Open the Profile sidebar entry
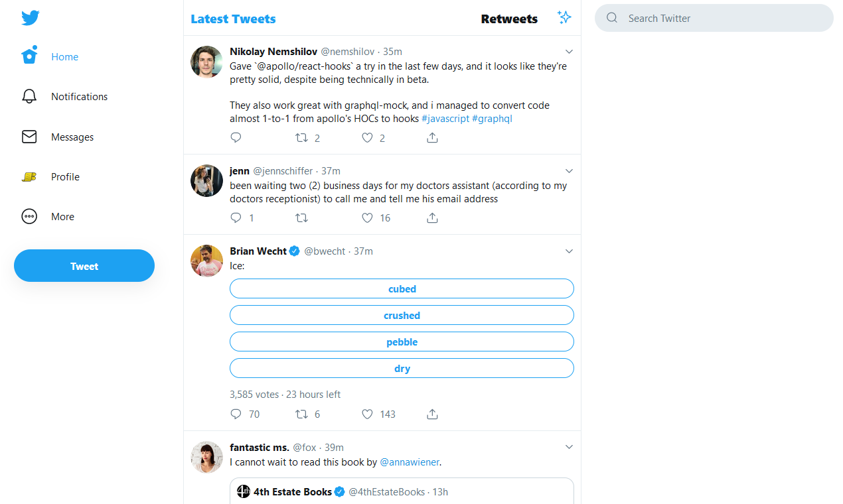Image resolution: width=843 pixels, height=504 pixels. coord(65,176)
